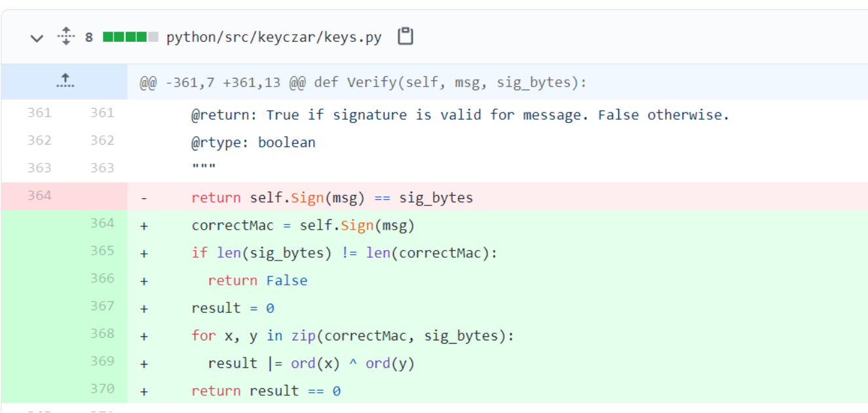Click the 'return False' added code line
Screen dimensions: 868x413
pos(257,281)
